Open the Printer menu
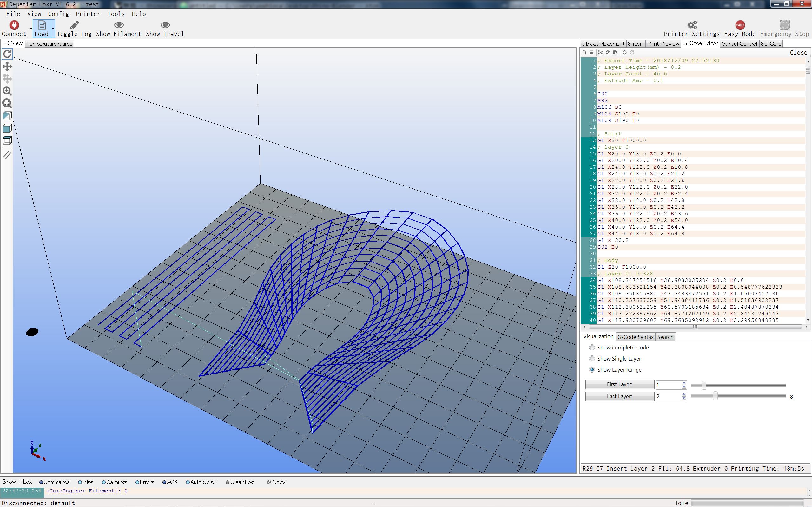The image size is (812, 507). [x=88, y=14]
